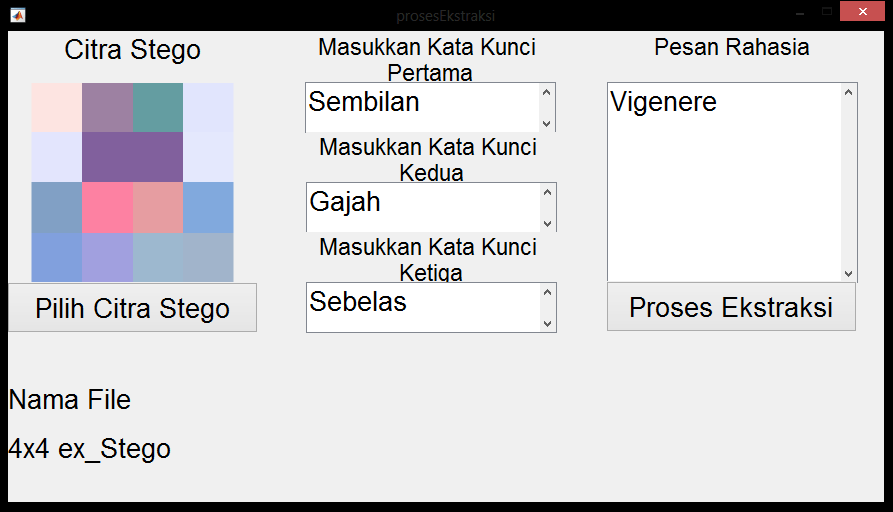Minimize the prosesEkstraksi window
893x512 pixels.
point(800,13)
